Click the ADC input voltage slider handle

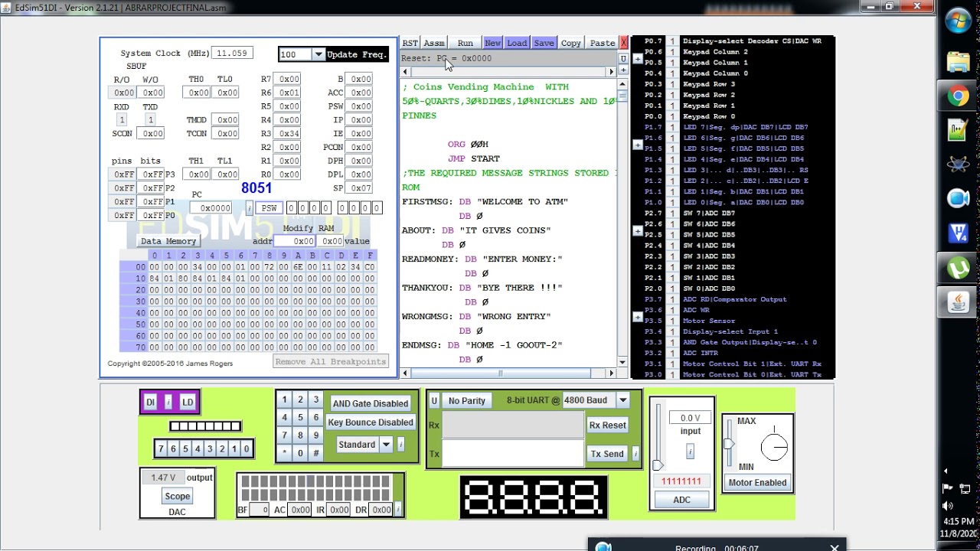[658, 465]
